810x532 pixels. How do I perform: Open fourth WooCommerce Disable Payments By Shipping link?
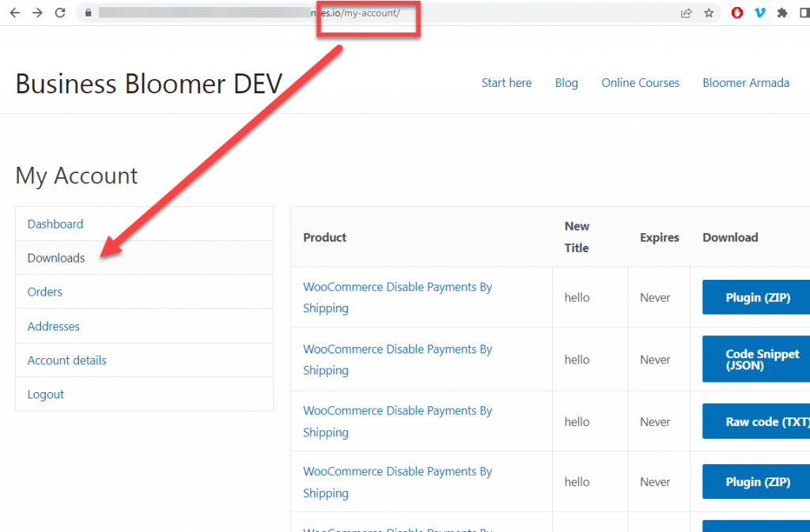397,482
